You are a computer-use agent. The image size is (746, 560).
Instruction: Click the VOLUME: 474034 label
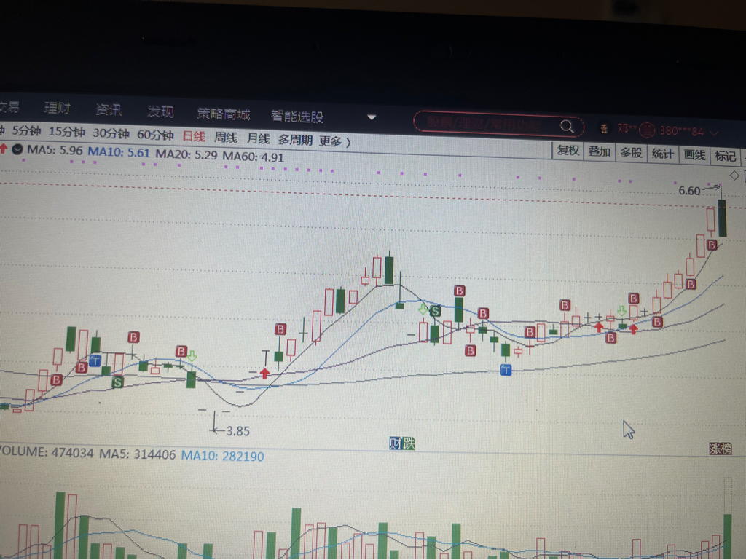[x=47, y=451]
